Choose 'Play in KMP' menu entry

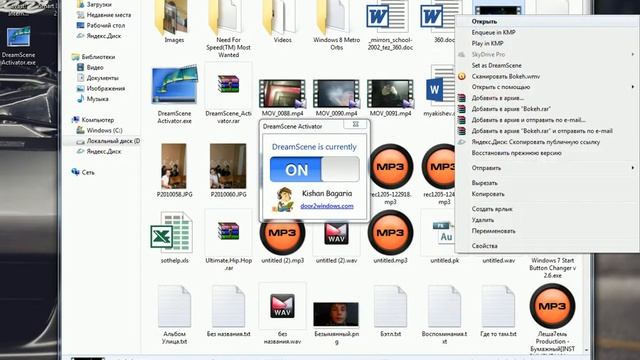[487, 43]
